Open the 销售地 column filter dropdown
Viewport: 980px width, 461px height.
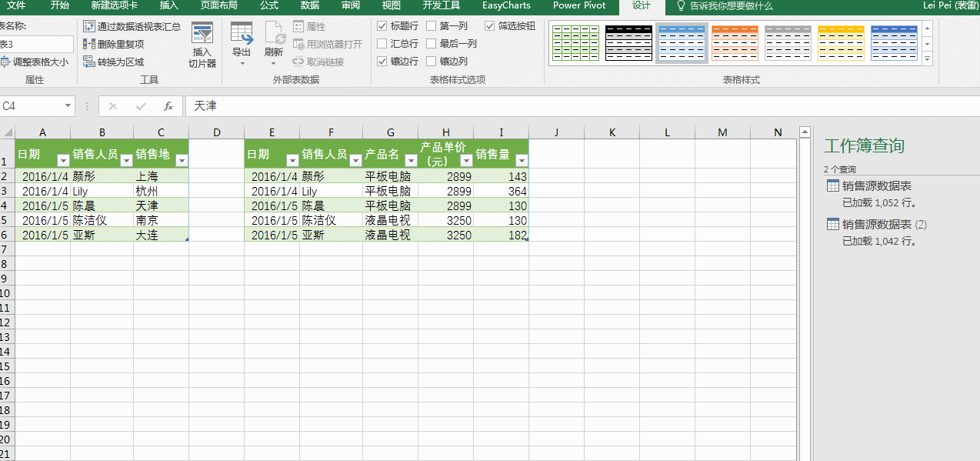[x=182, y=159]
